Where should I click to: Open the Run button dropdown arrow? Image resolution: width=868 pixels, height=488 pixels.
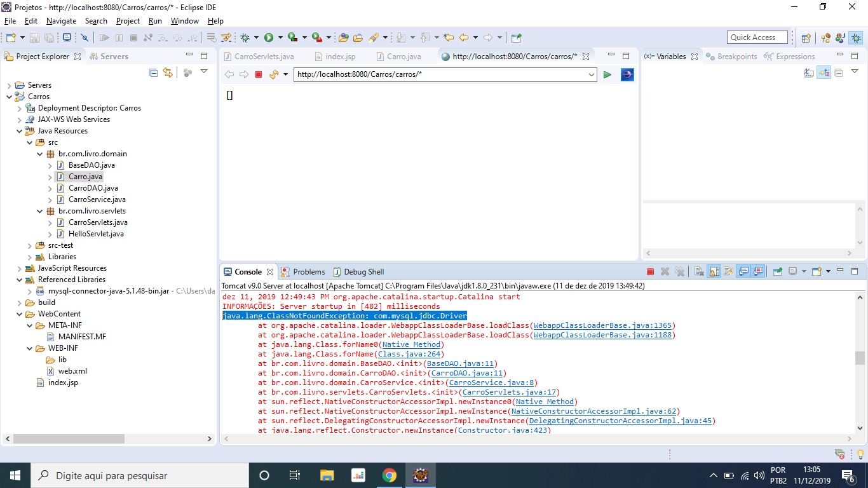pos(279,38)
